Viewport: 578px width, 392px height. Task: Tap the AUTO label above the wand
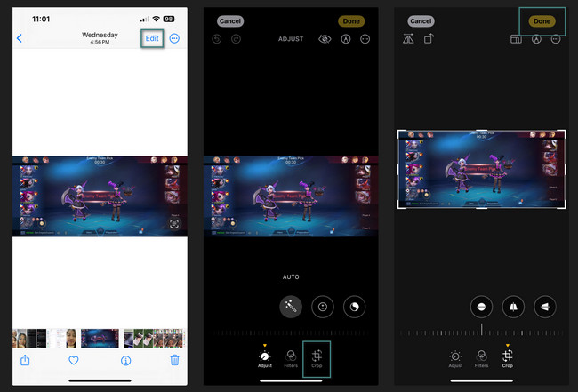pyautogui.click(x=291, y=277)
